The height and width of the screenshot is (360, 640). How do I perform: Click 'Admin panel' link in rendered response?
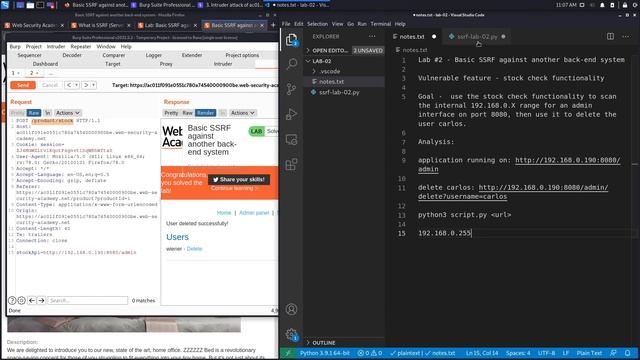coord(254,213)
